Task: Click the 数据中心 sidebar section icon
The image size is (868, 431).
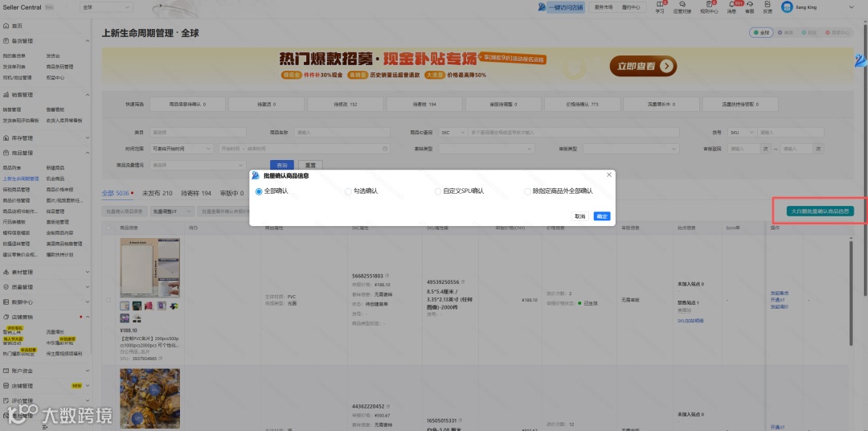Action: point(6,302)
